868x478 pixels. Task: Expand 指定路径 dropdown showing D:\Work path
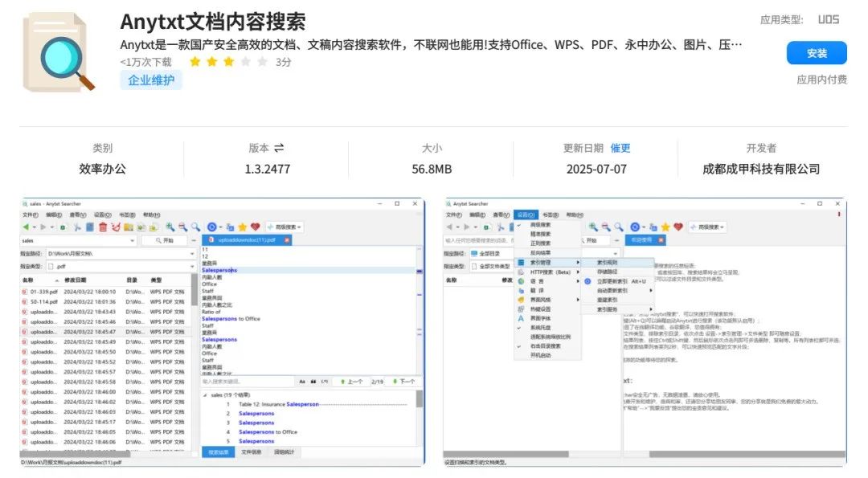tap(192, 253)
